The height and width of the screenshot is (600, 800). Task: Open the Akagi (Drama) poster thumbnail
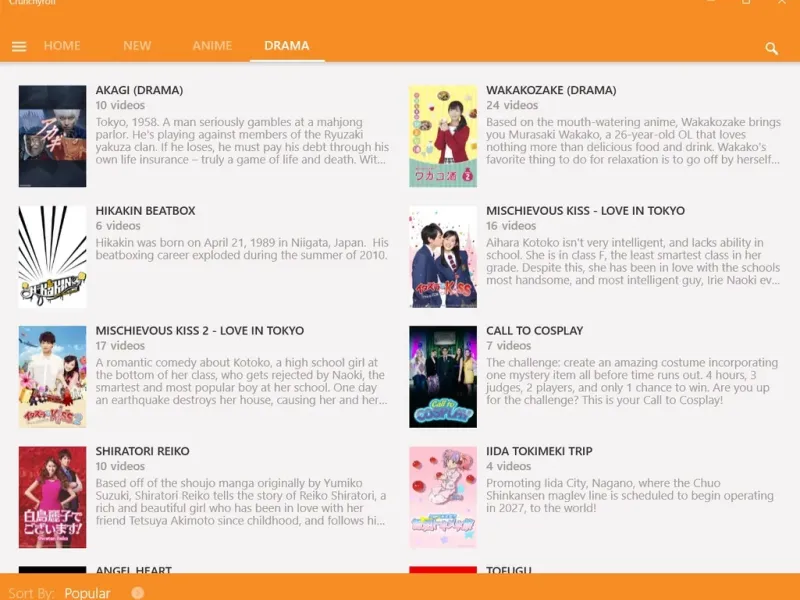pyautogui.click(x=53, y=136)
